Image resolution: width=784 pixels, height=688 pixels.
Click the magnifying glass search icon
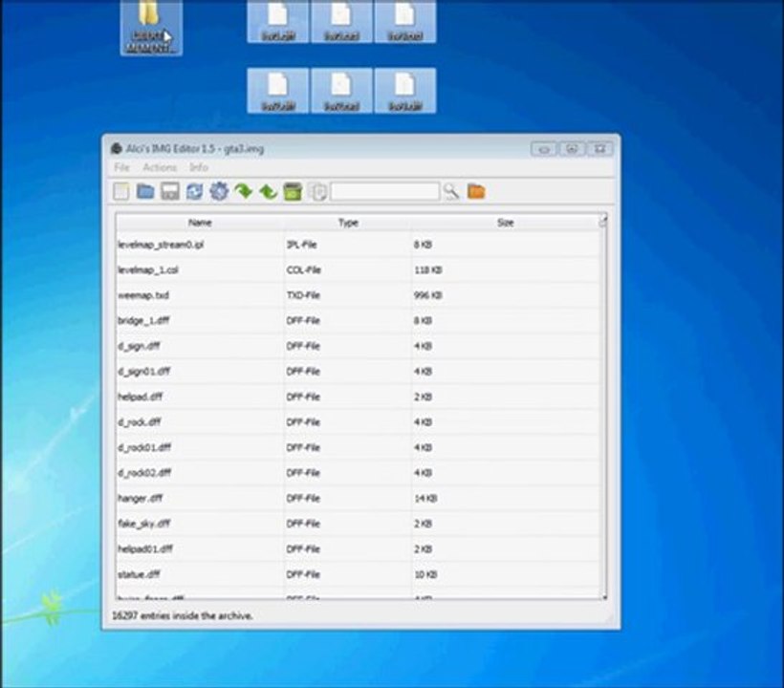451,192
